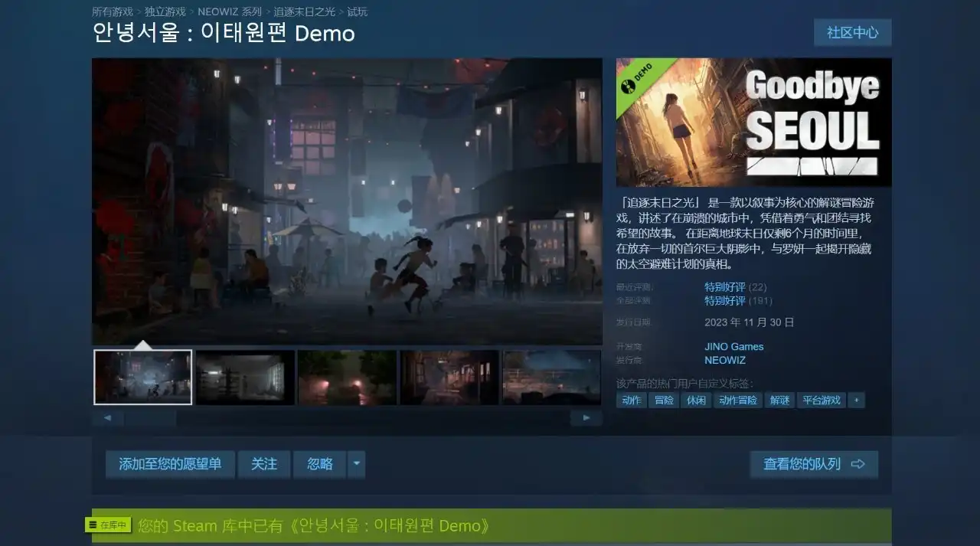Open publisher NEOWIZ link
Screen dimensions: 980x546
click(x=724, y=360)
